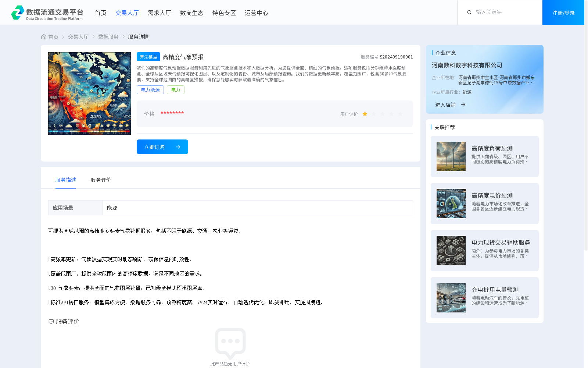
Task: Go to 数据服务 breadcrumb link
Action: [x=108, y=37]
